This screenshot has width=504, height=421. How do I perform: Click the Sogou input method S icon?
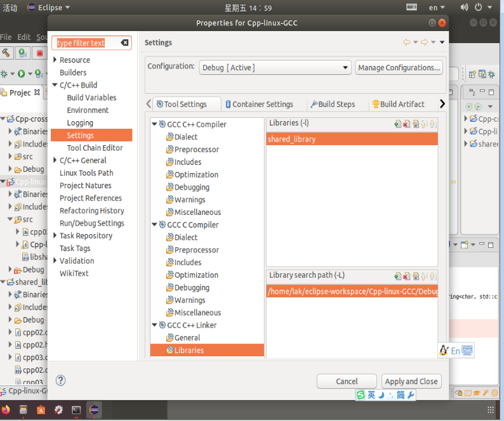[361, 394]
